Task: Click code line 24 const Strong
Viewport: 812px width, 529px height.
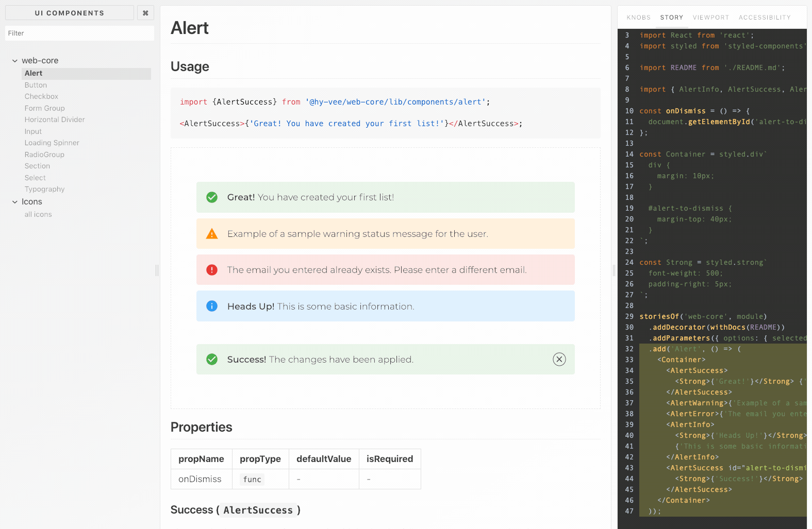Action: point(703,262)
